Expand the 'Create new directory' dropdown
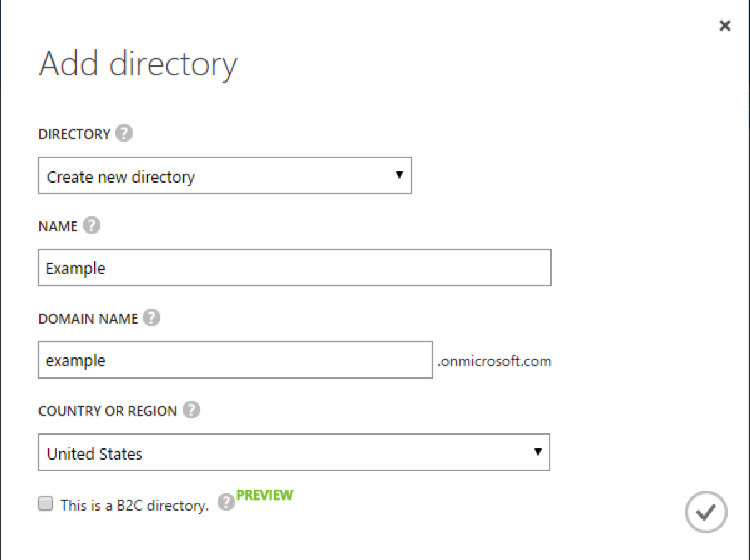Image resolution: width=750 pixels, height=560 pixels. (x=225, y=175)
